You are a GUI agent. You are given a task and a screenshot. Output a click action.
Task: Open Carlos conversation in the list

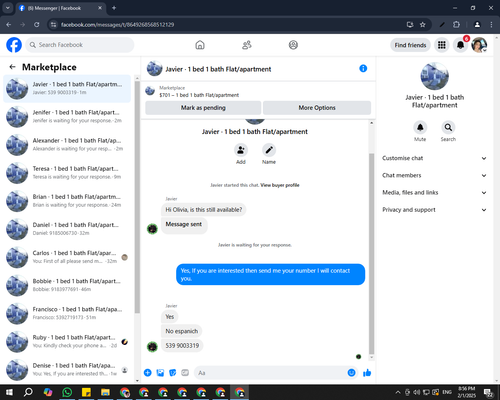67,257
